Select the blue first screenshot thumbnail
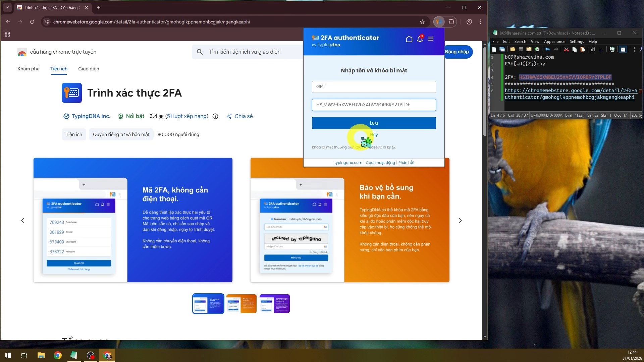Image resolution: width=644 pixels, height=362 pixels. point(208,304)
